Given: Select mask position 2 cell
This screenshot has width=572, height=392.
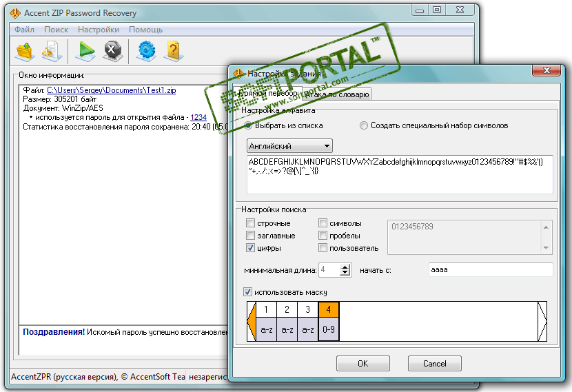Looking at the screenshot, I should [x=287, y=309].
